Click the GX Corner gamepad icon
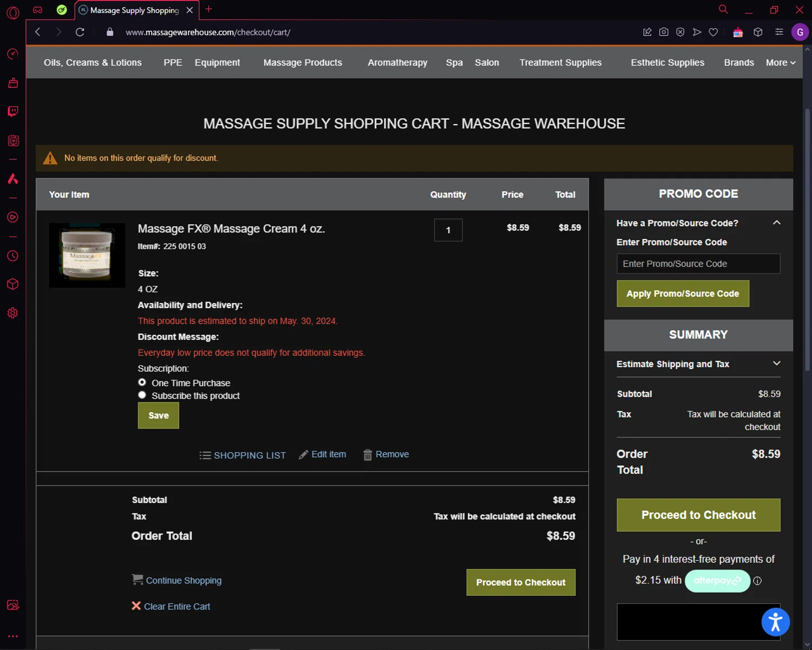 [38, 10]
